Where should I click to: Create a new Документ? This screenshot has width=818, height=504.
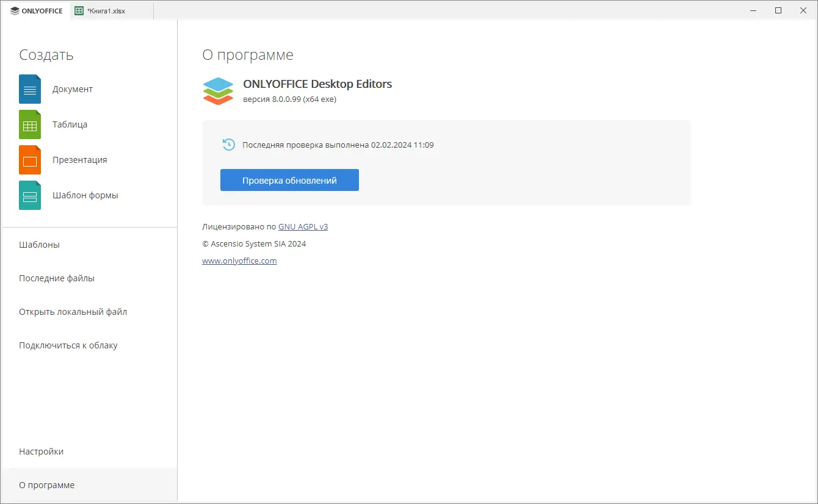coord(89,89)
